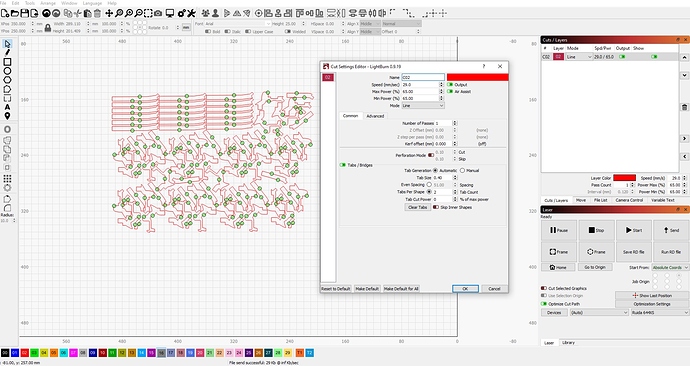This screenshot has width=690, height=366.
Task: Click the Delete trash icon in top toolbar
Action: pos(97,13)
